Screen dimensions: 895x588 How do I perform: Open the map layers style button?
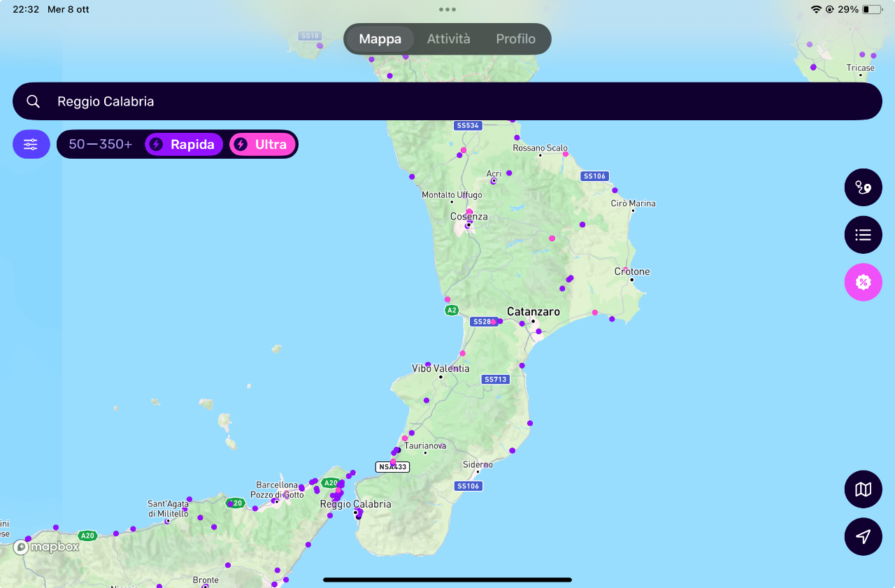coord(863,489)
